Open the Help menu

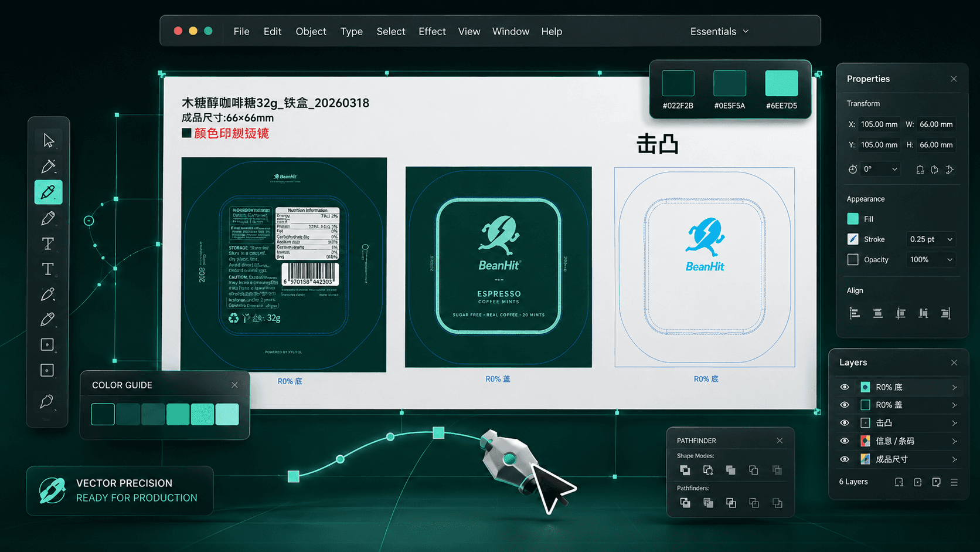point(552,31)
